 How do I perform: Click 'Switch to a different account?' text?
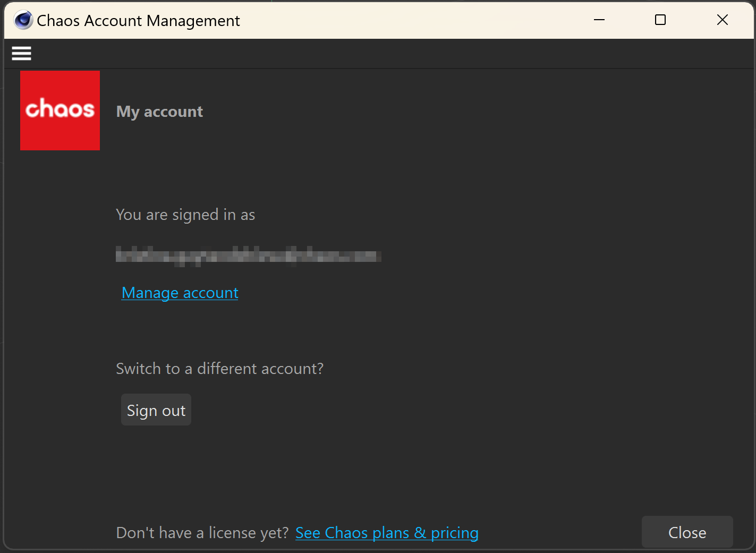pyautogui.click(x=219, y=369)
